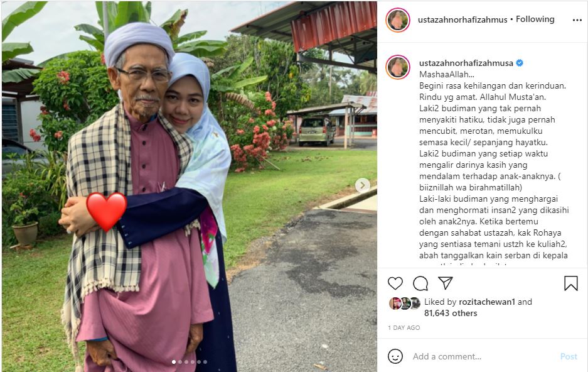Save post with the bookmark icon
The width and height of the screenshot is (588, 372).
[571, 283]
